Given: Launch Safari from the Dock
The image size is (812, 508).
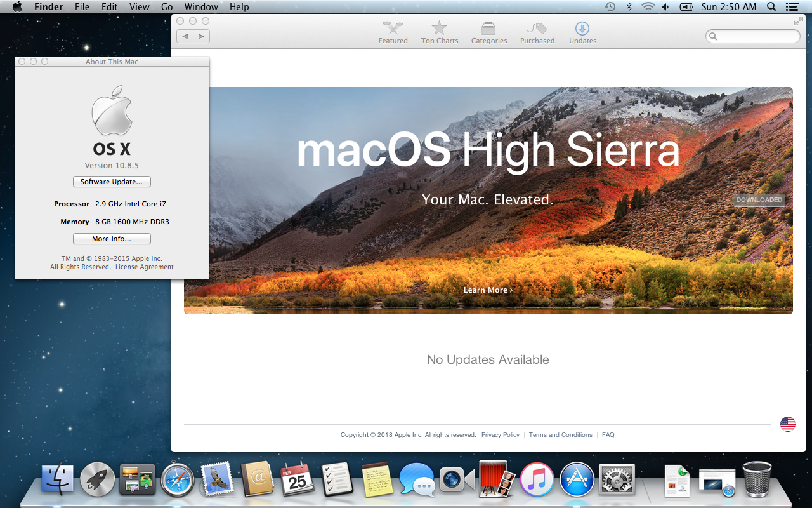Looking at the screenshot, I should pyautogui.click(x=177, y=479).
